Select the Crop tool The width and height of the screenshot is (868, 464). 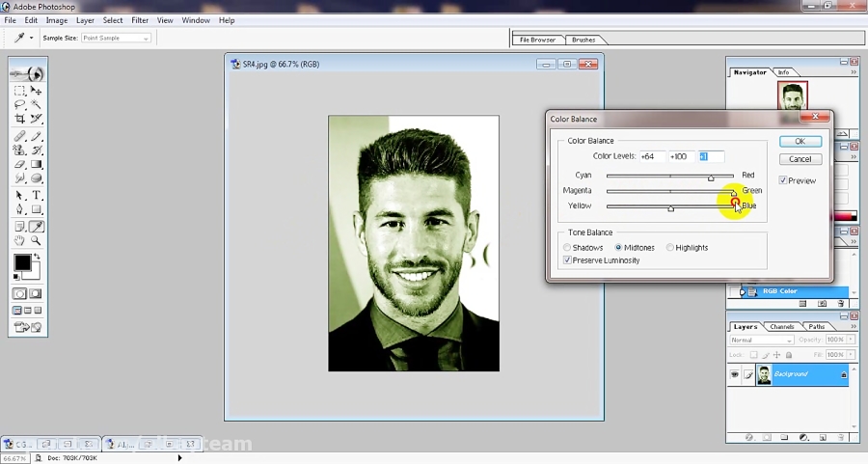[20, 119]
